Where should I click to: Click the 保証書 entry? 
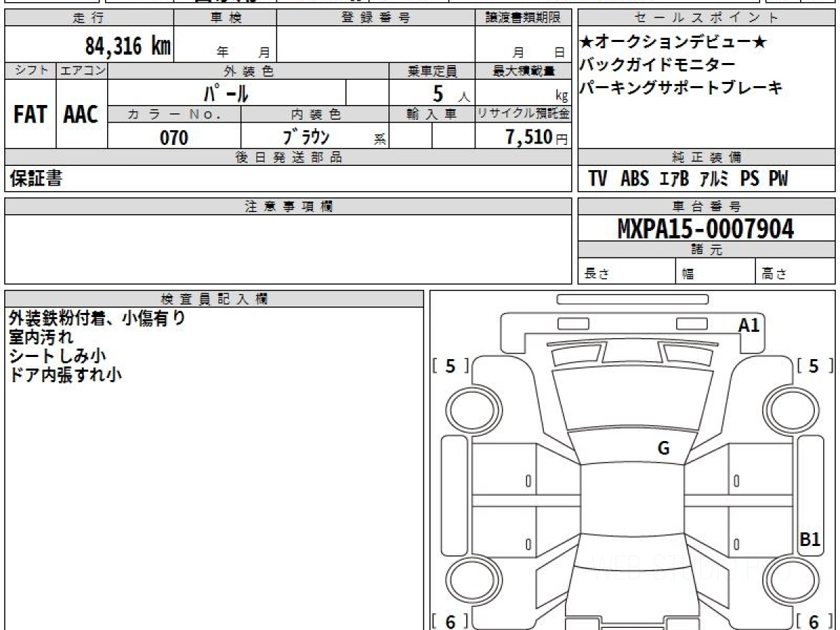pyautogui.click(x=36, y=178)
